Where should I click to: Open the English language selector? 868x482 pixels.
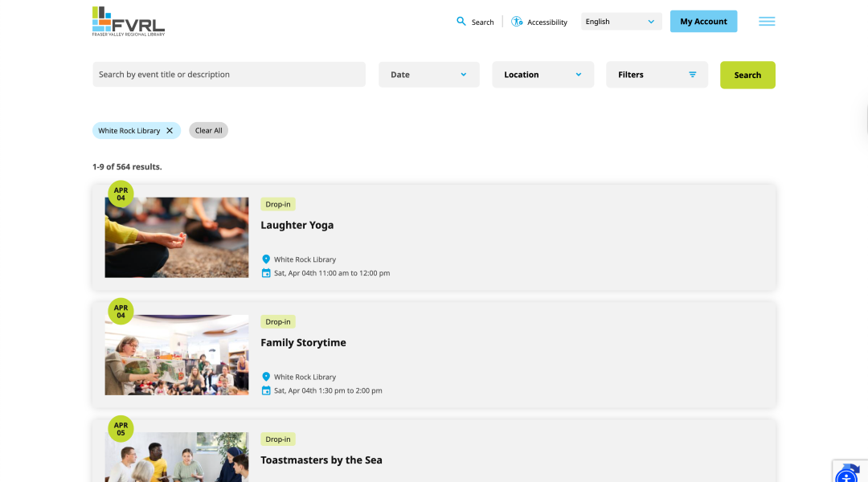(x=621, y=22)
